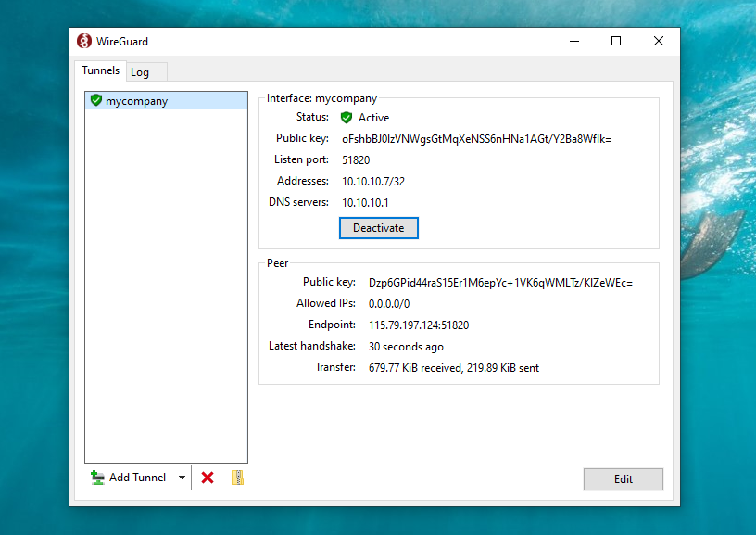Click address value 10.10.10.7/32
Viewport: 756px width, 535px height.
click(x=373, y=182)
